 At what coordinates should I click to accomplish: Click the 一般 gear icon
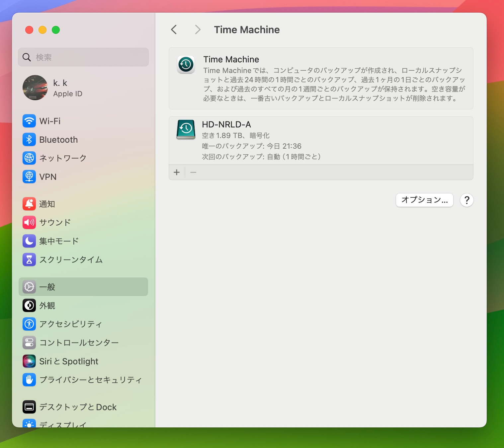coord(29,287)
